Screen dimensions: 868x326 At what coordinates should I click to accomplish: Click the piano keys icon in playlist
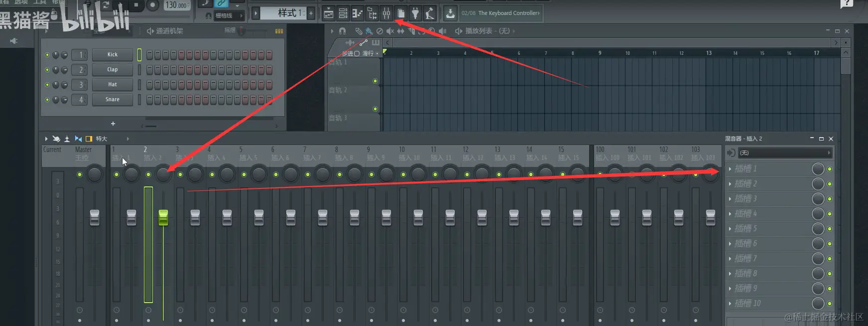pyautogui.click(x=375, y=42)
